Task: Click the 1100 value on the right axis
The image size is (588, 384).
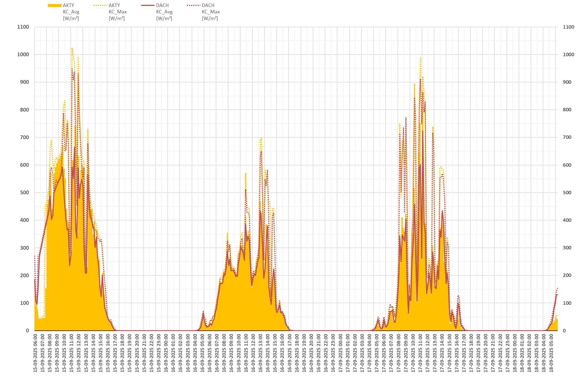Action: pos(568,27)
